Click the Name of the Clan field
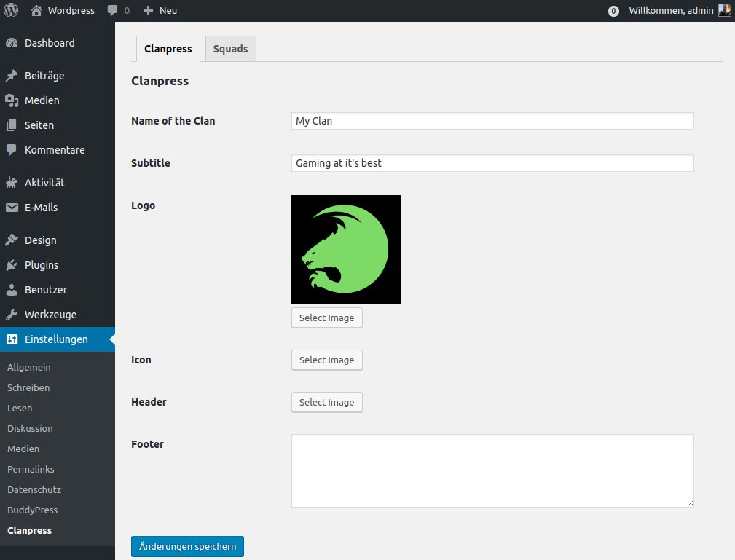Screen dimensions: 735x560 492,121
